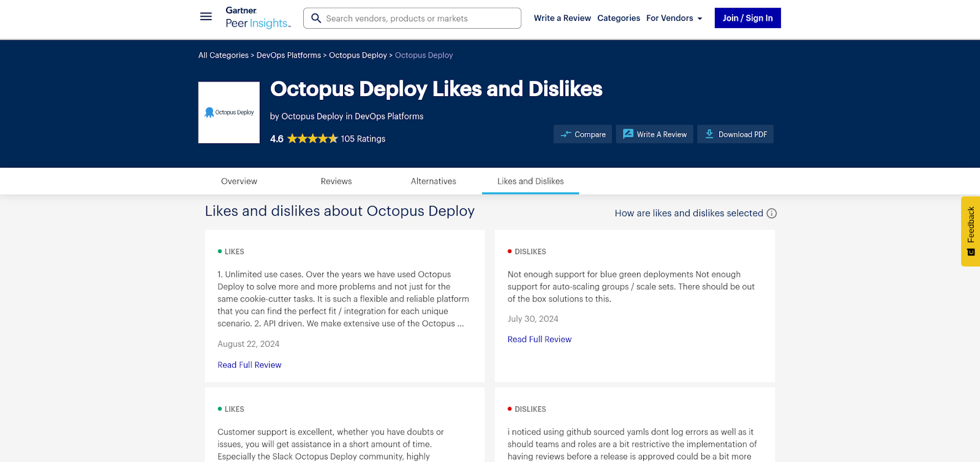Viewport: 980px width, 462px height.
Task: Click the Write A Review banner button
Action: point(655,134)
